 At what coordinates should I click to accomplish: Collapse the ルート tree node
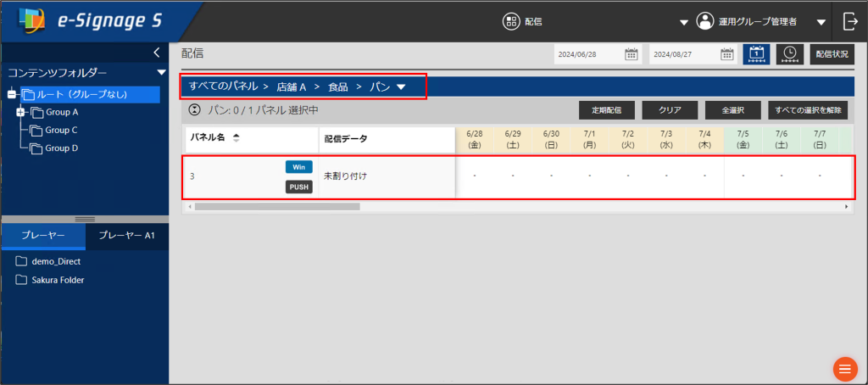[12, 95]
